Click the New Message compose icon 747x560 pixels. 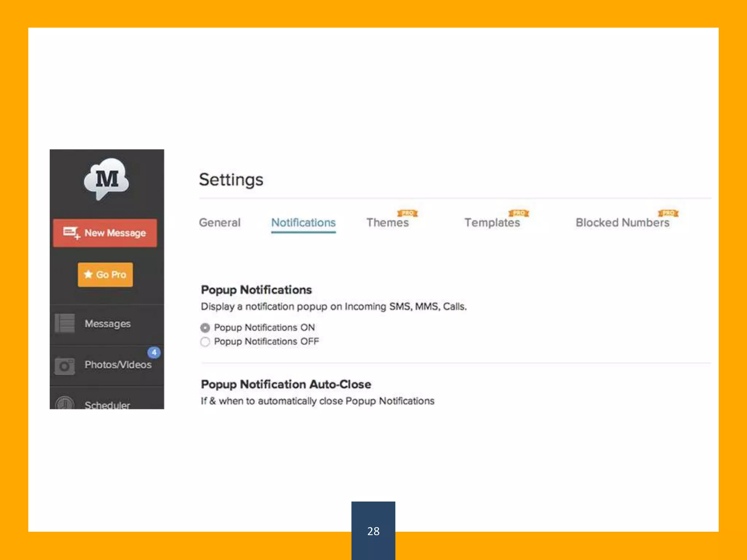[71, 233]
